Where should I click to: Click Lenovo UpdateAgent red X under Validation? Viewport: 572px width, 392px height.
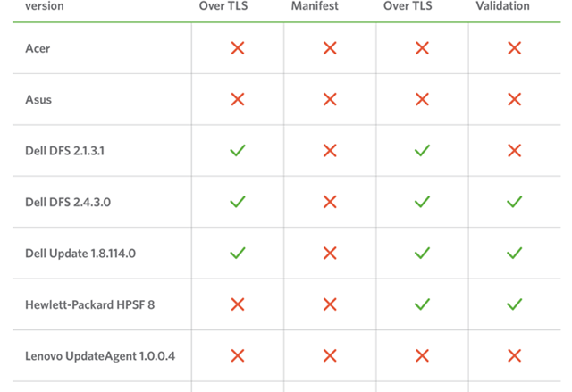(x=515, y=356)
